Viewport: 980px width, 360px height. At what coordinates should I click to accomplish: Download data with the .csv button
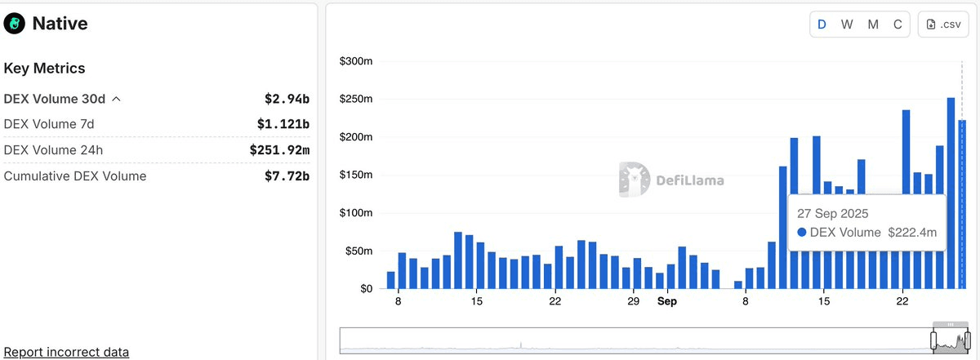tap(943, 24)
